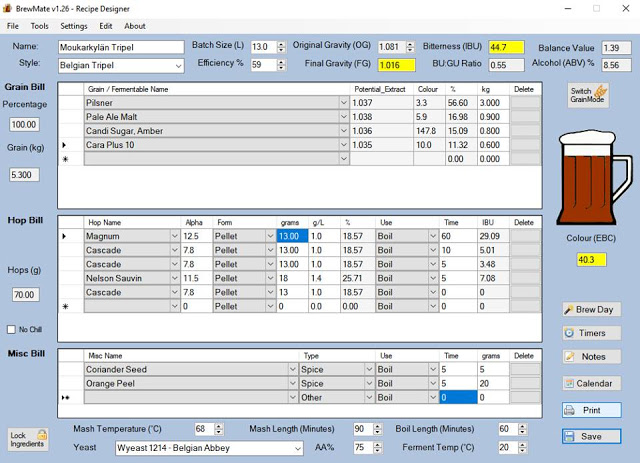Click the recipe Name text field
This screenshot has width=640, height=463.
click(121, 47)
